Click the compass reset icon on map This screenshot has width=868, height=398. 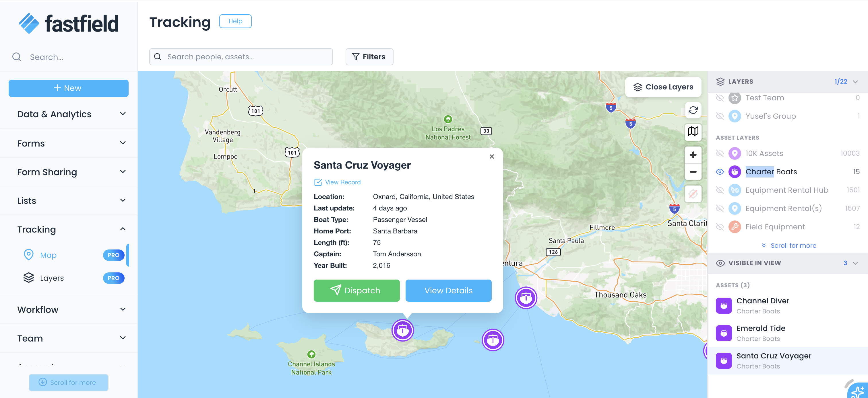tap(693, 194)
